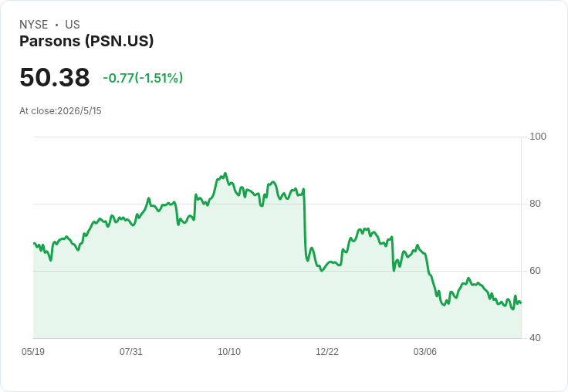Viewport: 568px width, 392px height.
Task: Select the 10/10 date axis label
Action: point(229,351)
